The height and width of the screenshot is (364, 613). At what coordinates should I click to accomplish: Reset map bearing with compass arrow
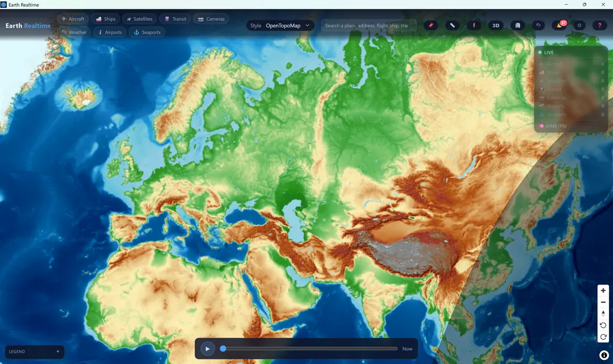point(603,313)
